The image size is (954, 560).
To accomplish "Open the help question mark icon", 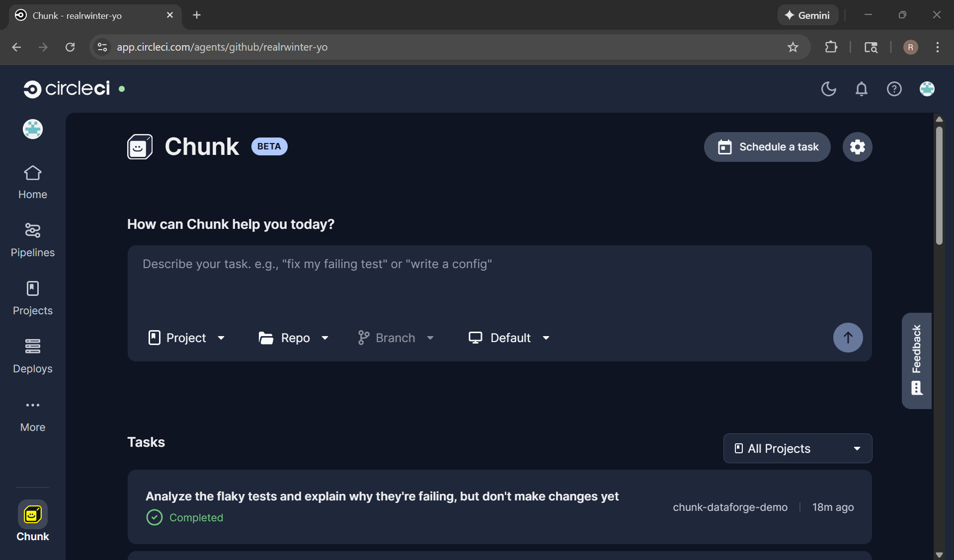I will click(x=894, y=89).
